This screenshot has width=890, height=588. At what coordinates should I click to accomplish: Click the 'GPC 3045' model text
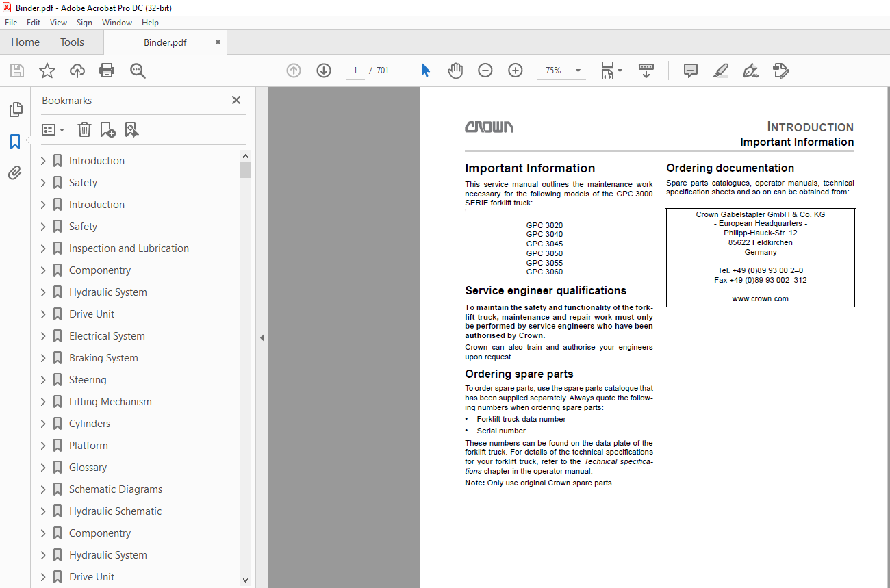coord(544,244)
